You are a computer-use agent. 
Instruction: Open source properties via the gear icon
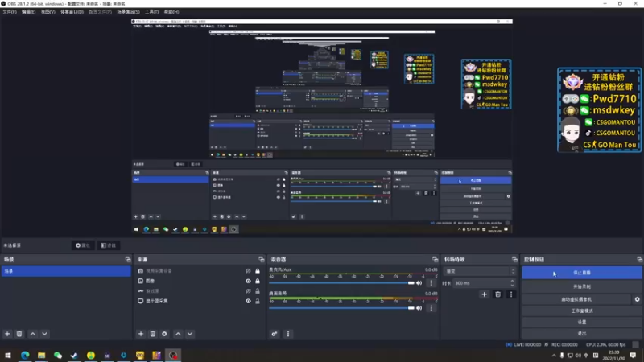(164, 334)
